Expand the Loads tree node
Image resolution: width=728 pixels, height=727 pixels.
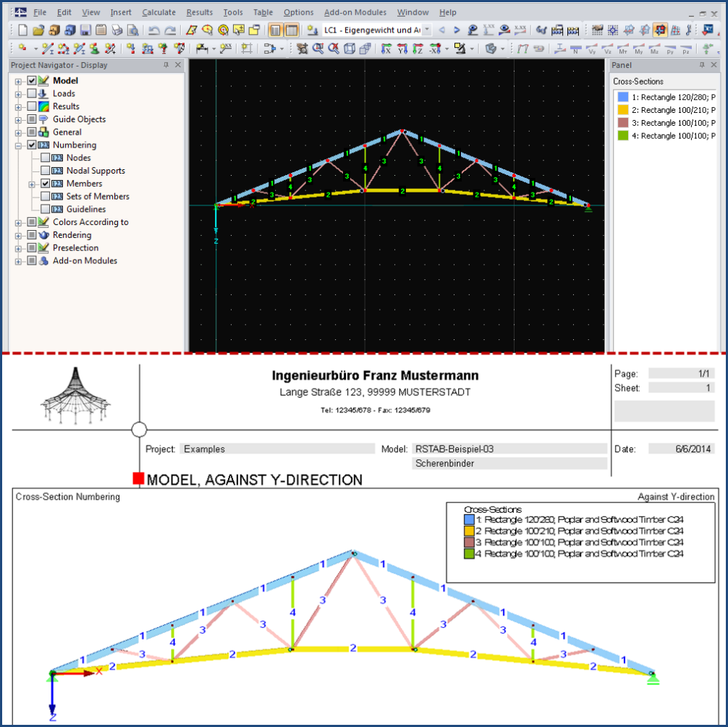(x=18, y=94)
